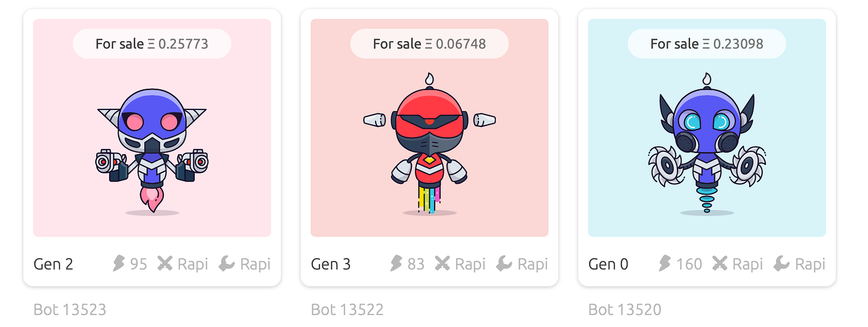868x327 pixels.
Task: Click the wrench icon on Gen 2 card
Action: (x=227, y=264)
